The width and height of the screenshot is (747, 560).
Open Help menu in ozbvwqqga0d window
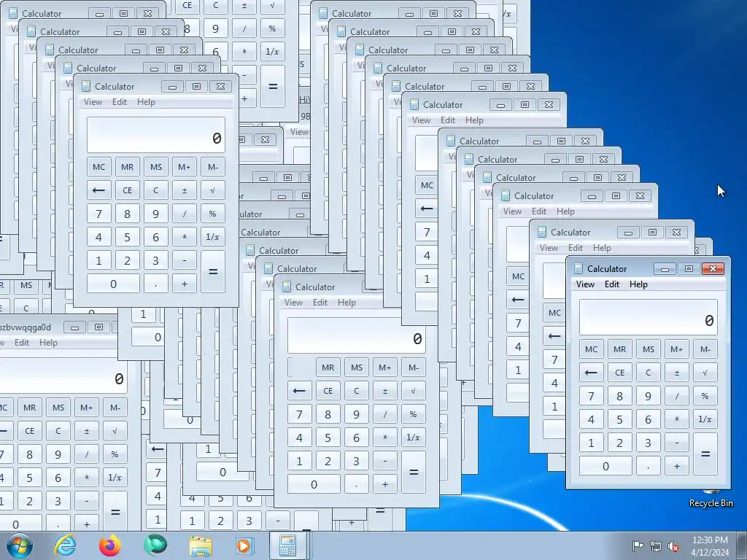point(48,343)
